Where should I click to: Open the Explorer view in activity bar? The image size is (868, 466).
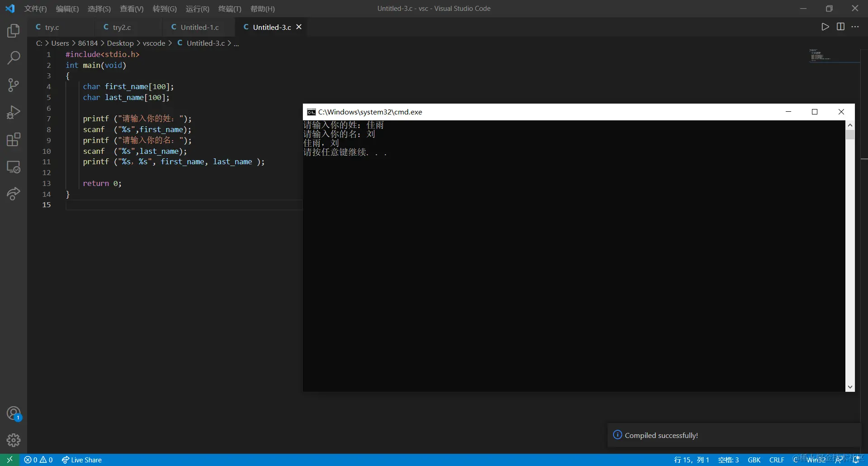14,31
